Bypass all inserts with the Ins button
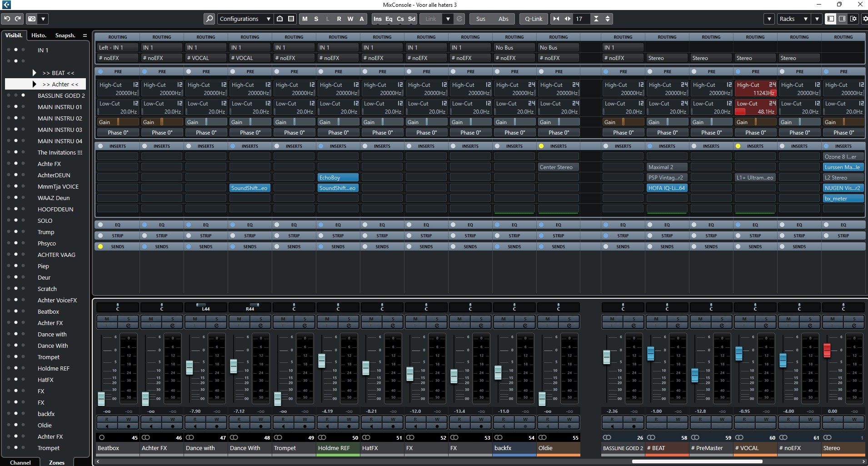Viewport: 868px width, 466px height. pyautogui.click(x=378, y=19)
